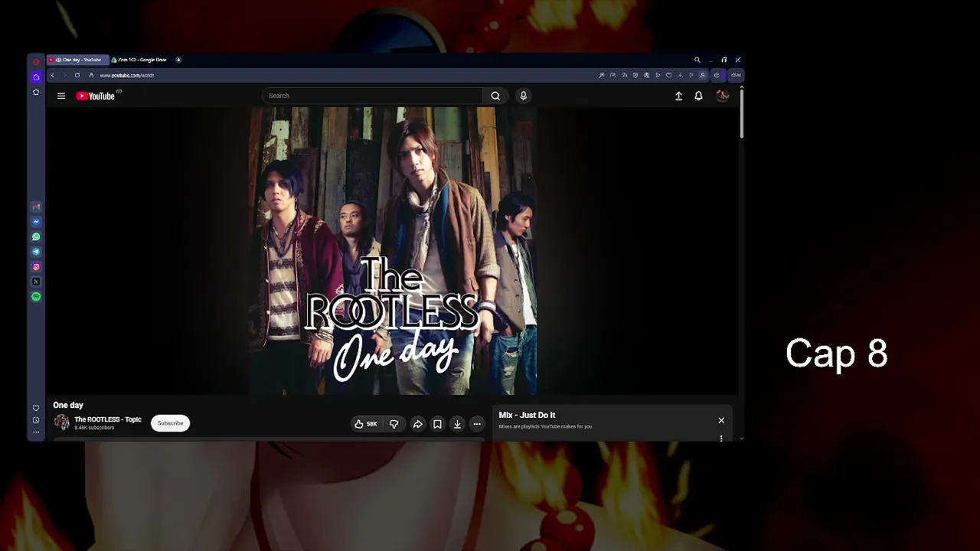
Task: Open more actions beside the download button
Action: 477,424
